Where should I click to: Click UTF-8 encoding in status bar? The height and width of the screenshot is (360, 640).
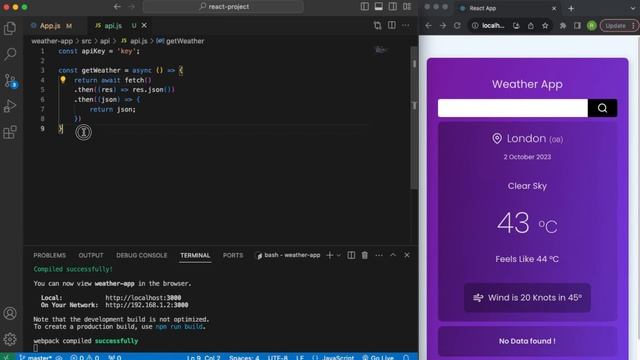click(278, 357)
